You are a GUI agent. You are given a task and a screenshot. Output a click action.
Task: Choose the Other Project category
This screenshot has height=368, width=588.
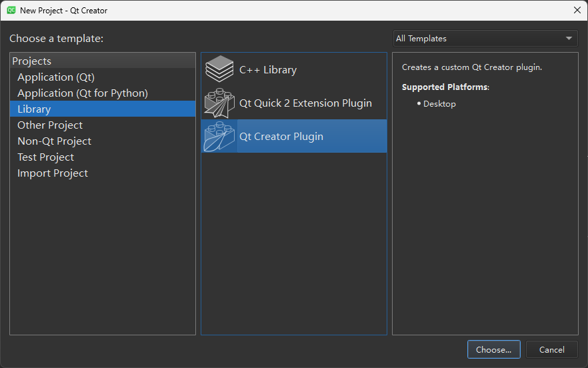click(x=103, y=125)
